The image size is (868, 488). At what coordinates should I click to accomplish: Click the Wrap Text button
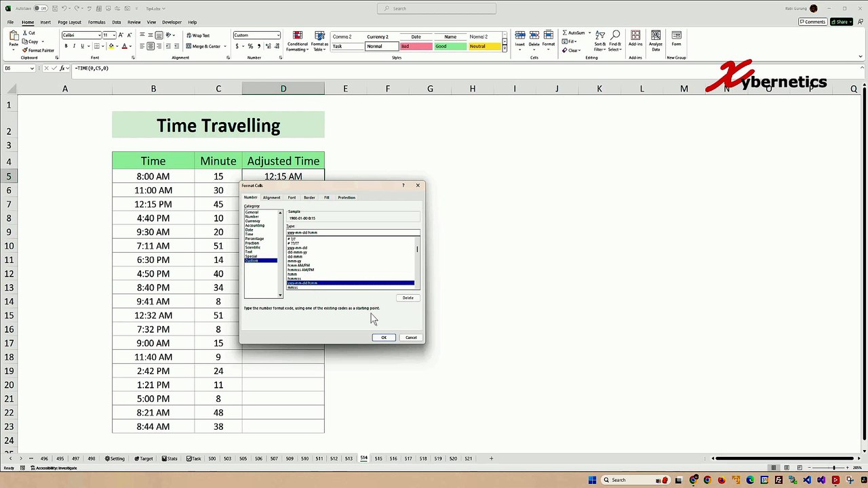[x=197, y=35]
